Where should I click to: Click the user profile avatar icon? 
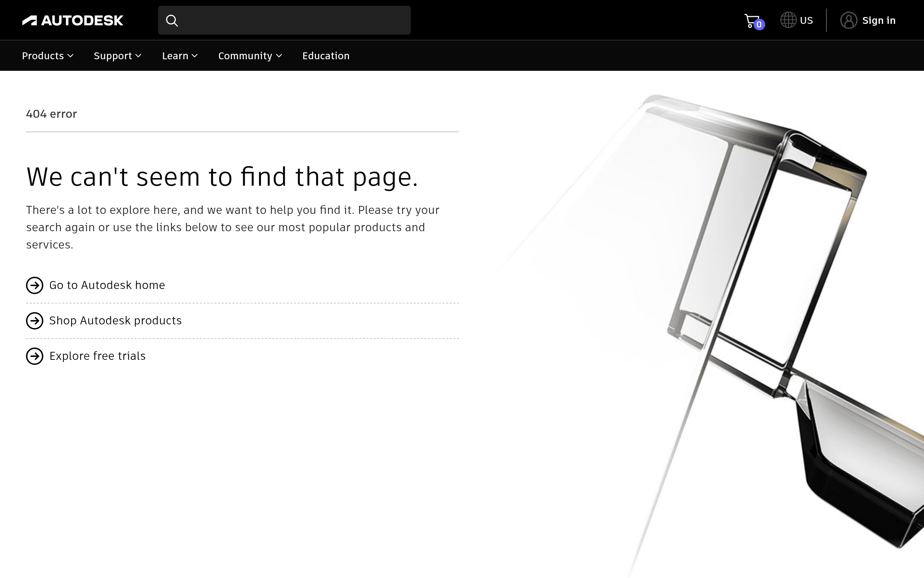849,20
